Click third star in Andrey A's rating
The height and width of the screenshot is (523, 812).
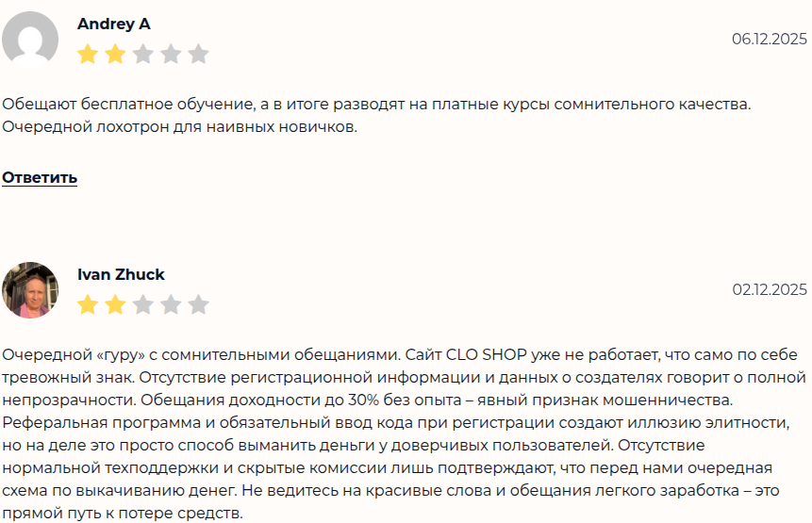click(x=143, y=54)
